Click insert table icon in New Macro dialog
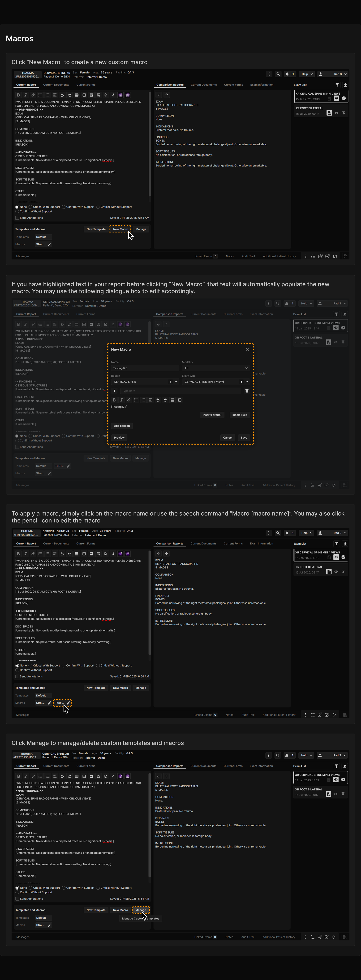This screenshot has width=361, height=980. [172, 400]
